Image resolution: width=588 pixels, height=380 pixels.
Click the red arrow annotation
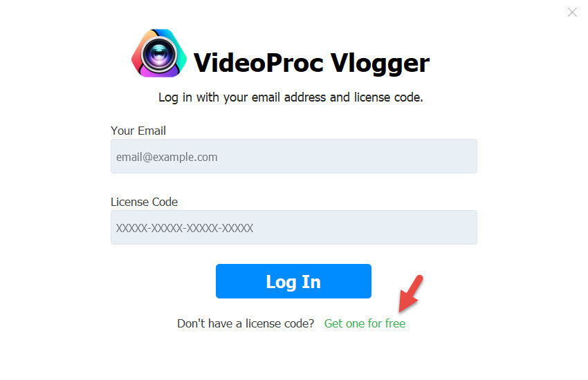[x=411, y=294]
